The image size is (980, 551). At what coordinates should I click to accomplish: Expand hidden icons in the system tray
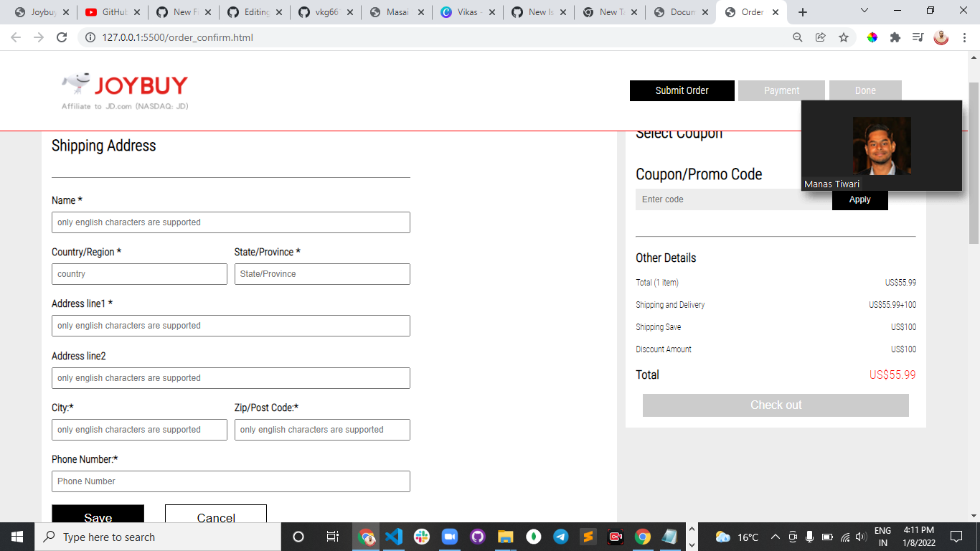click(x=776, y=536)
